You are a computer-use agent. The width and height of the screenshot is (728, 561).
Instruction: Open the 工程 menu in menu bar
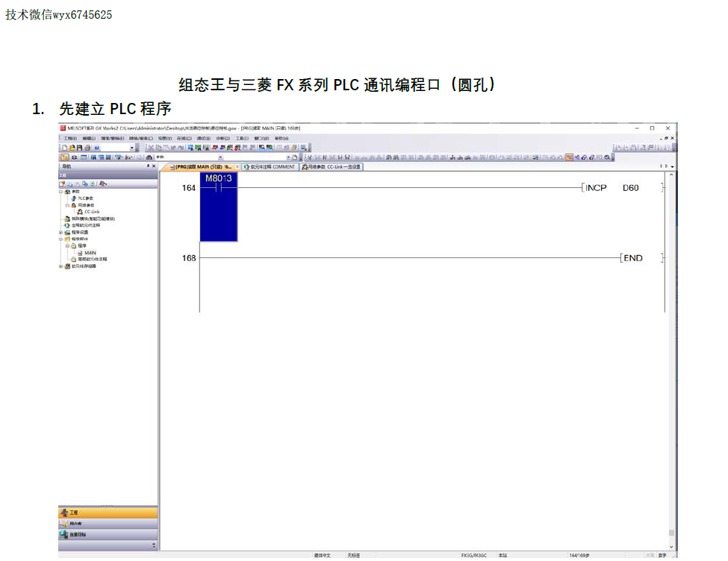point(70,138)
